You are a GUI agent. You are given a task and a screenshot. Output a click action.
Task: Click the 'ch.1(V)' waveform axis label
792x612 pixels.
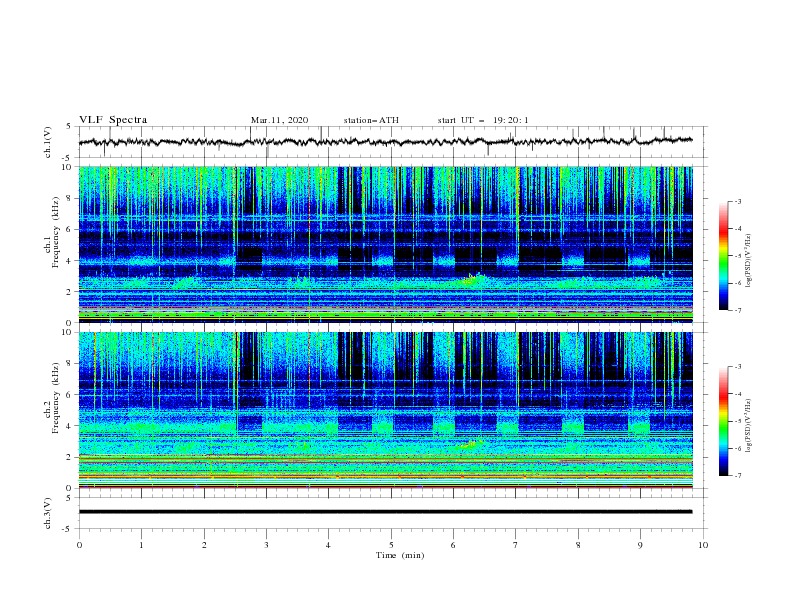(48, 142)
